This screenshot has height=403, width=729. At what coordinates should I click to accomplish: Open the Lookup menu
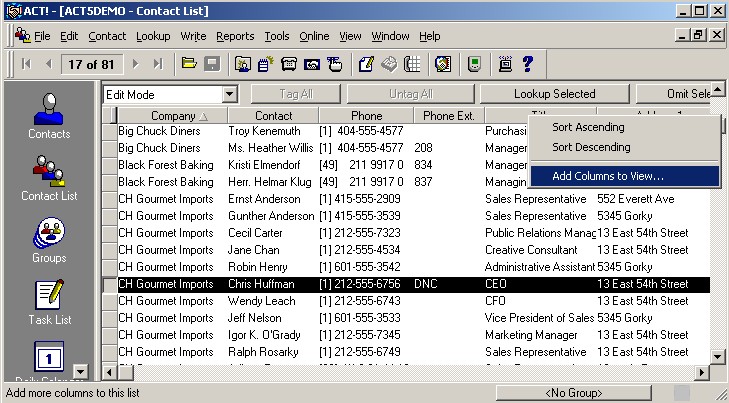pos(153,36)
